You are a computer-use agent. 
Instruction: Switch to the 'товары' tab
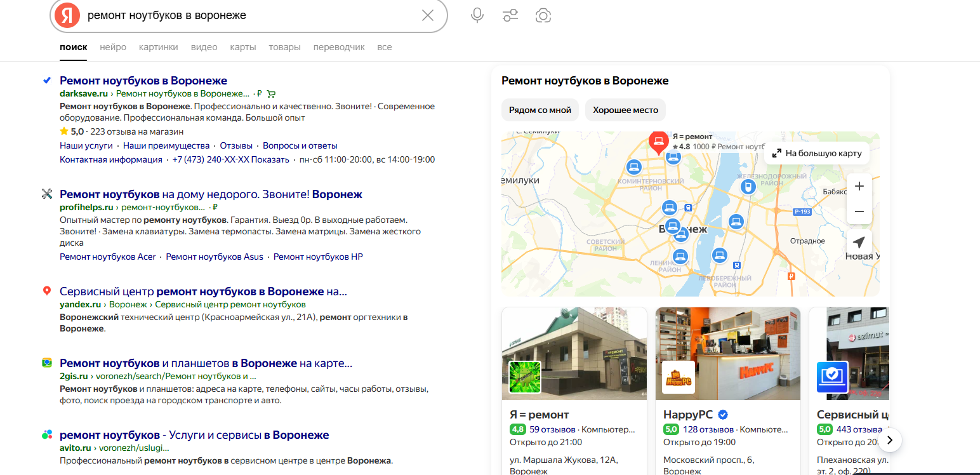pos(284,47)
